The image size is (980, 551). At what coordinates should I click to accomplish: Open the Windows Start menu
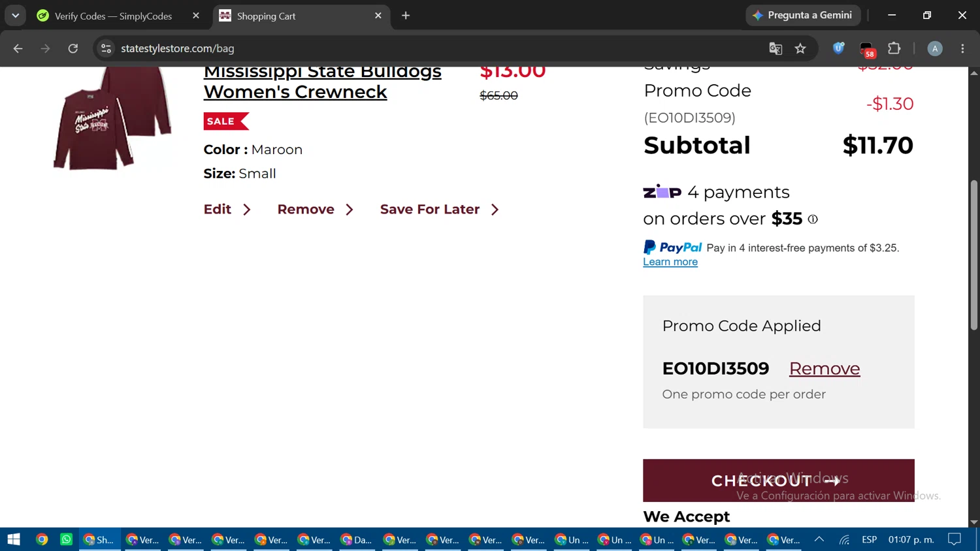[14, 539]
